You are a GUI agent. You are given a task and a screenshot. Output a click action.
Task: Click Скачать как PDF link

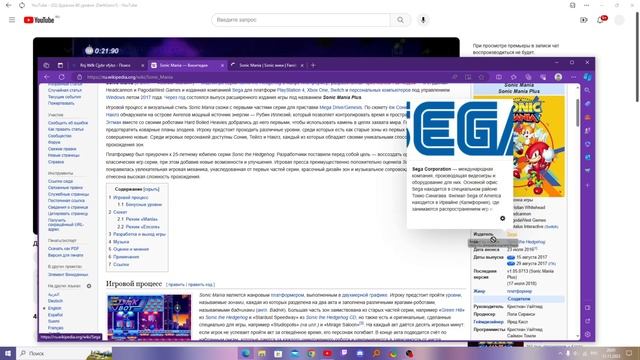63,249
